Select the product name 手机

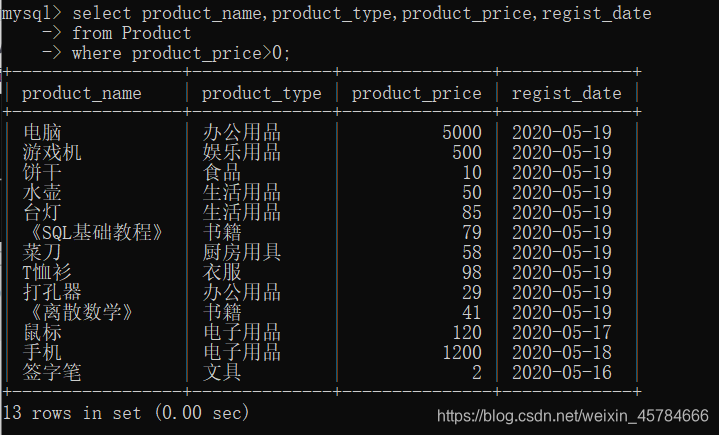(x=42, y=352)
